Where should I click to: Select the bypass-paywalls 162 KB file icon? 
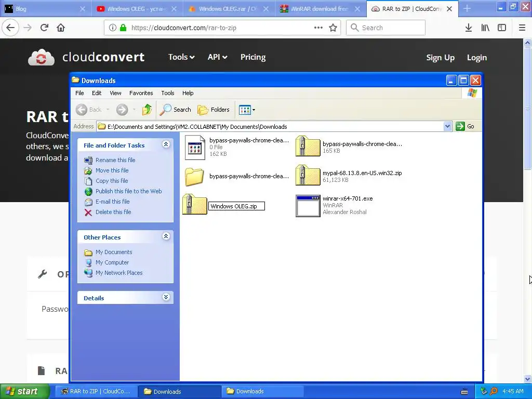pyautogui.click(x=195, y=148)
